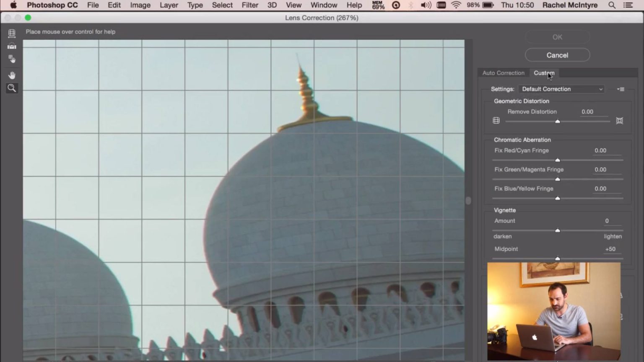
Task: Click the Bluetooth icon in menu bar
Action: 410,5
